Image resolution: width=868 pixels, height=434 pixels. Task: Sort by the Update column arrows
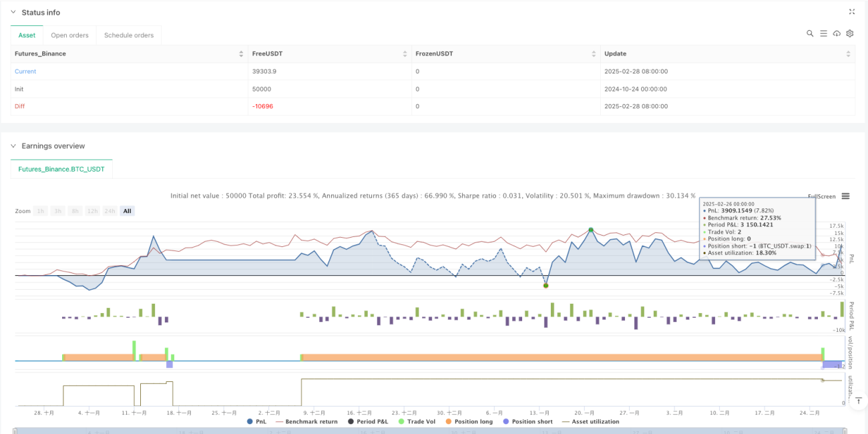tap(849, 53)
